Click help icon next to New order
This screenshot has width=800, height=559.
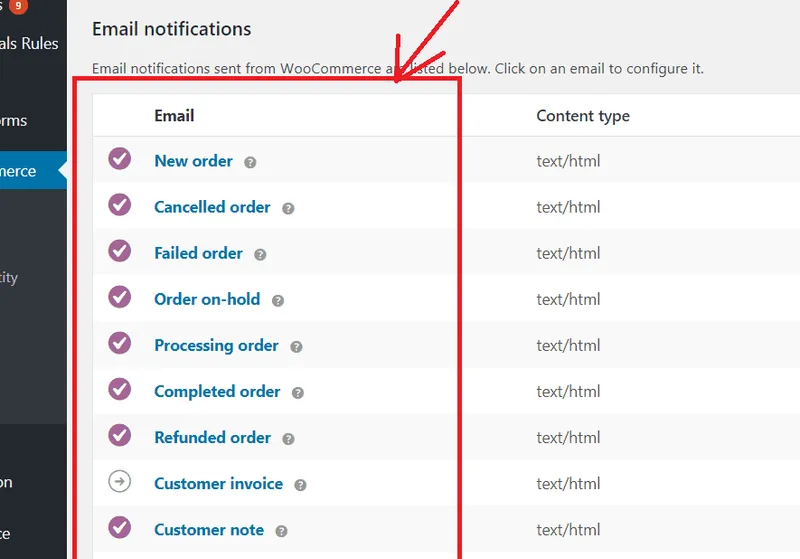pos(250,162)
